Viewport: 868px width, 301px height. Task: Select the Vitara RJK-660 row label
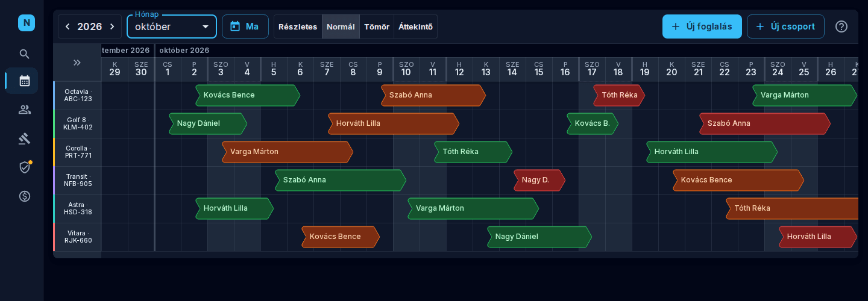pyautogui.click(x=78, y=237)
